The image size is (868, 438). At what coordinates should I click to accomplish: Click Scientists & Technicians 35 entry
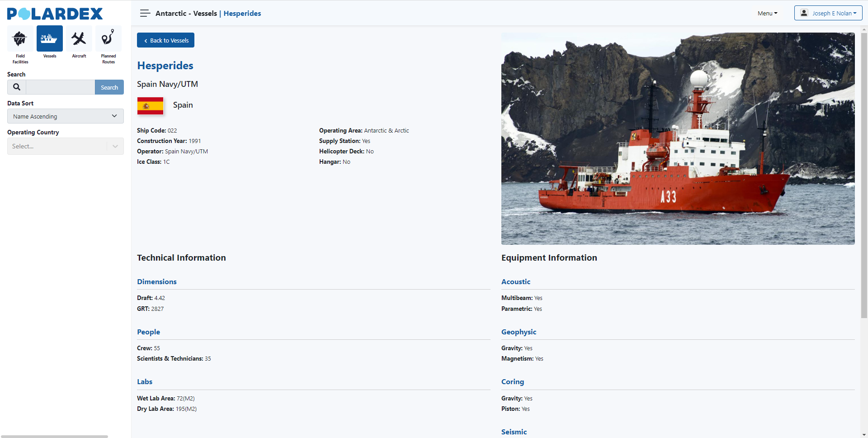[x=174, y=359]
